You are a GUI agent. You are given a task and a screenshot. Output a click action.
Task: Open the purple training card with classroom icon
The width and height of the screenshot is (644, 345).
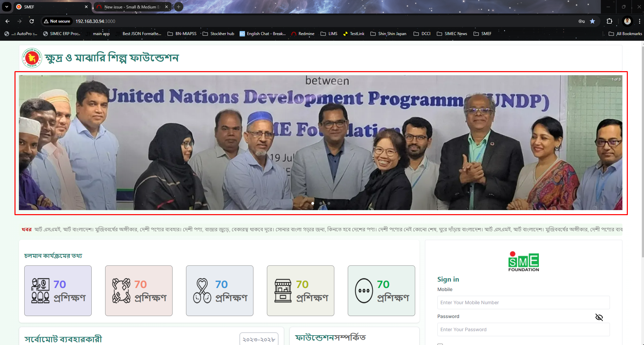tap(58, 291)
